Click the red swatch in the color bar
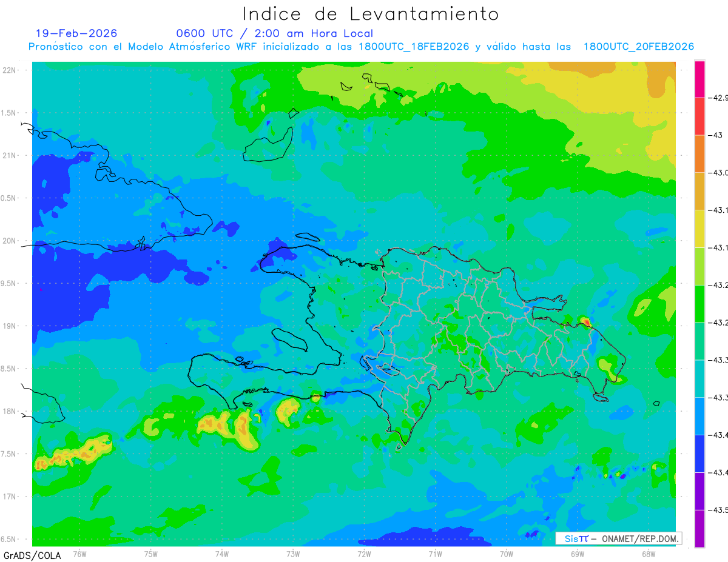728x562 pixels. click(x=700, y=116)
